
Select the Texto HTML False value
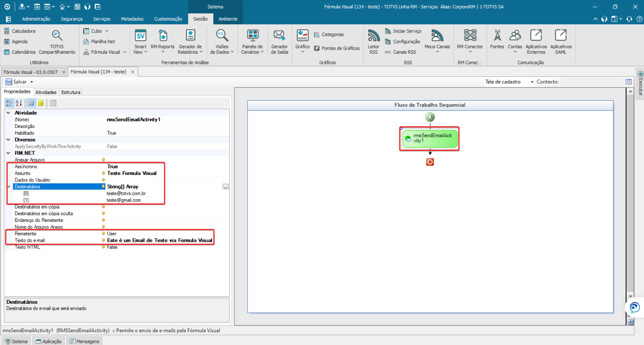coord(112,247)
